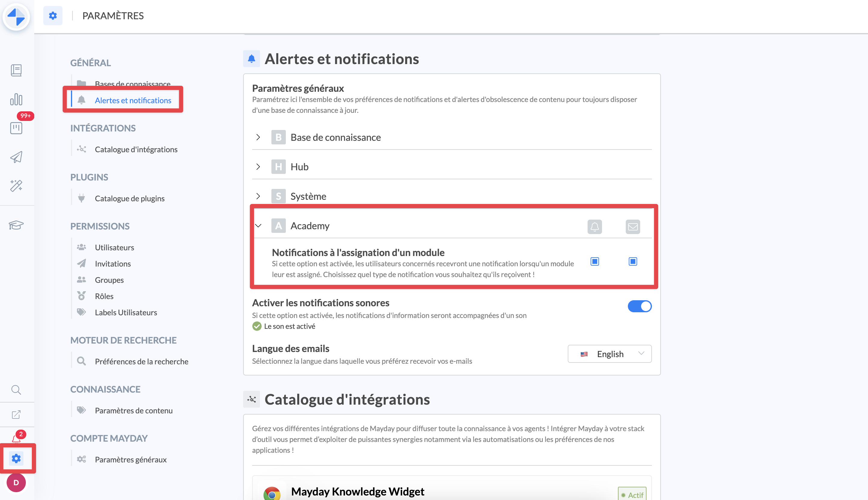Open the paper plane icon in sidebar
This screenshot has height=500, width=868.
tap(16, 157)
